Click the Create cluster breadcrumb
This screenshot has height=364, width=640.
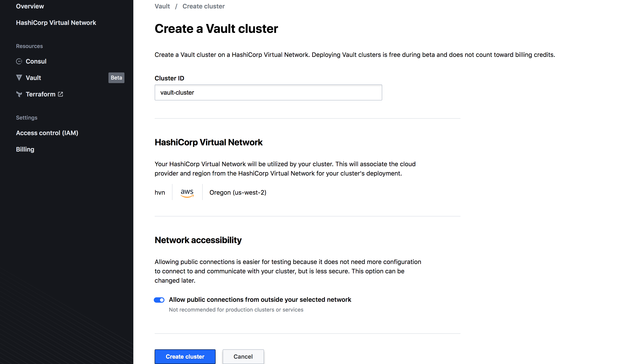204,6
